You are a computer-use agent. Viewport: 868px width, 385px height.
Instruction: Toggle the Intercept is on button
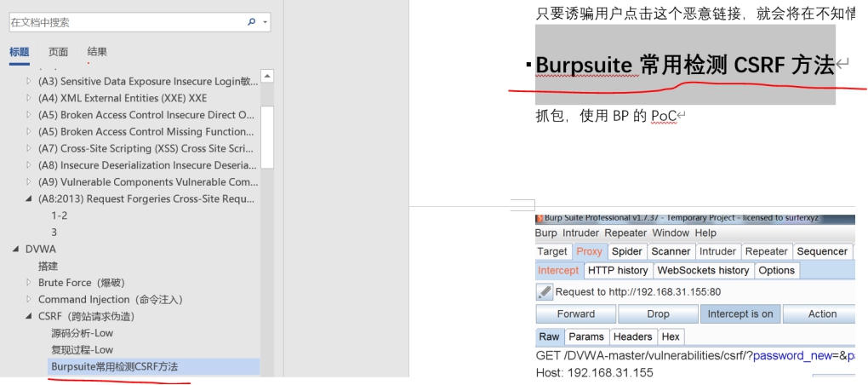point(740,314)
